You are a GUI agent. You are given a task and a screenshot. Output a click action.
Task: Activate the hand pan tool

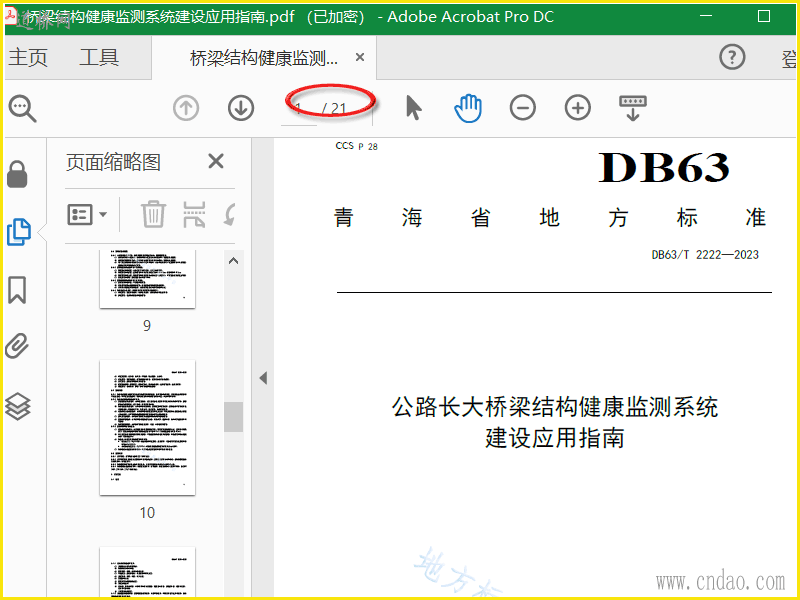[468, 108]
